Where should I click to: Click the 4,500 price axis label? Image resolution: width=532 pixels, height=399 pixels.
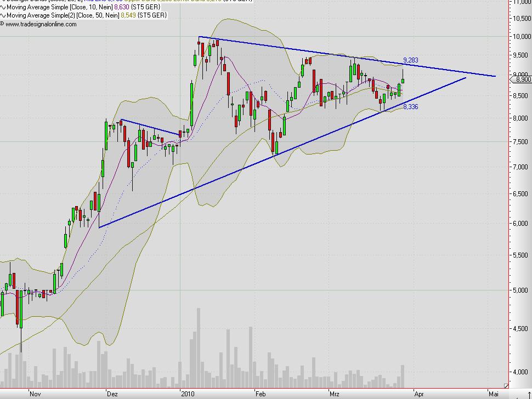(522, 329)
